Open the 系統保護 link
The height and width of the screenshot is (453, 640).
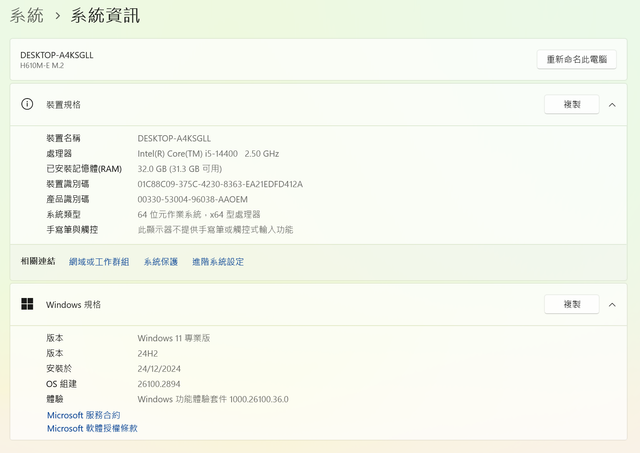(x=161, y=262)
